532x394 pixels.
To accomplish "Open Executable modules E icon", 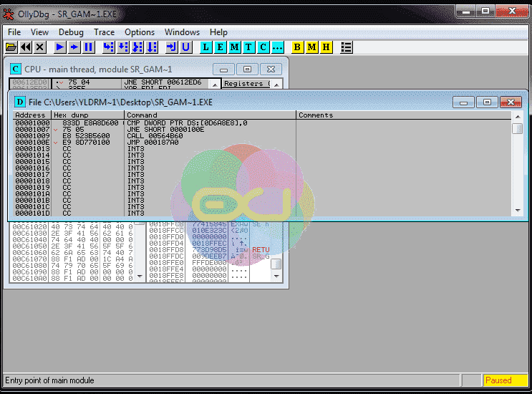I will point(221,47).
